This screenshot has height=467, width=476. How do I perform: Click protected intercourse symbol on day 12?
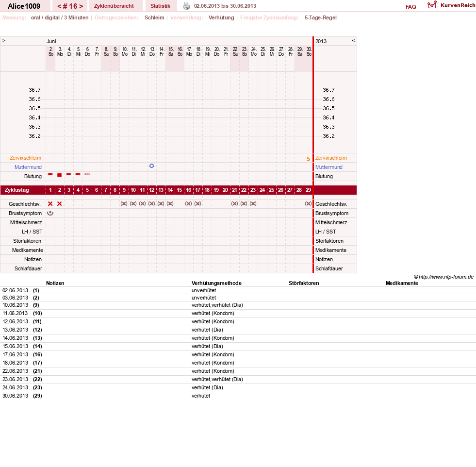tap(151, 203)
